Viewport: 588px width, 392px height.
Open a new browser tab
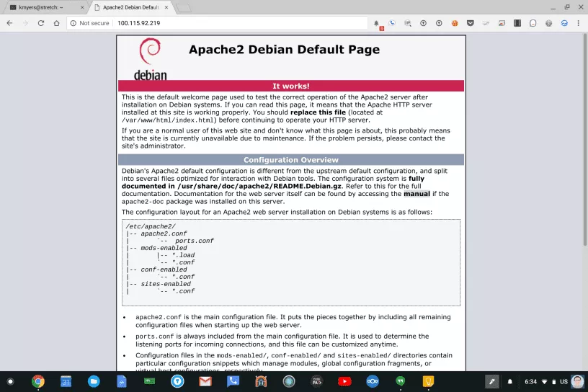183,7
